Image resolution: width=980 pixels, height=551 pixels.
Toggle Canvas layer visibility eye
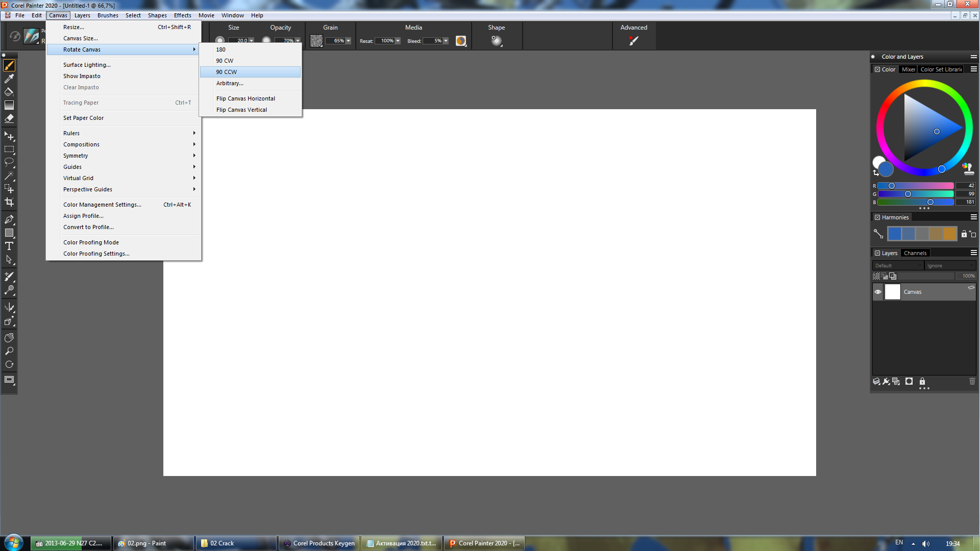pyautogui.click(x=878, y=292)
